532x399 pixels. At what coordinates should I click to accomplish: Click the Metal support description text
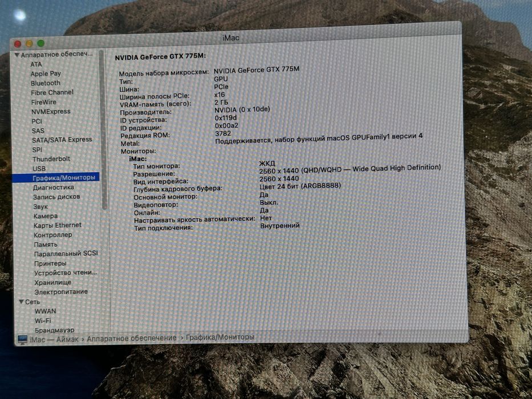pos(319,138)
